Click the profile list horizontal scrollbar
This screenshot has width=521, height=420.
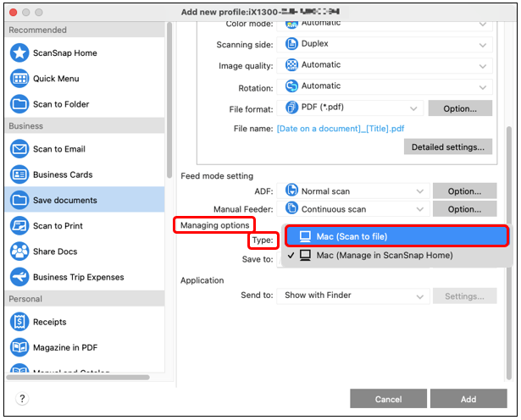[78, 377]
